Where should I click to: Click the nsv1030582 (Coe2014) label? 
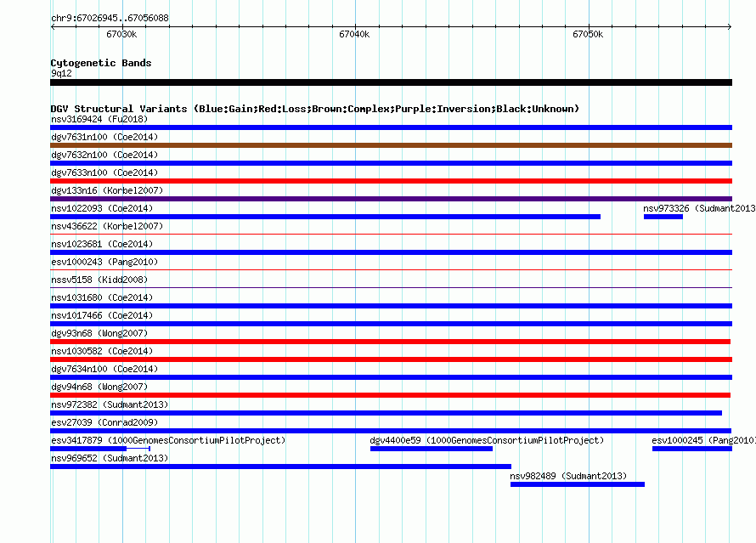[x=102, y=351]
